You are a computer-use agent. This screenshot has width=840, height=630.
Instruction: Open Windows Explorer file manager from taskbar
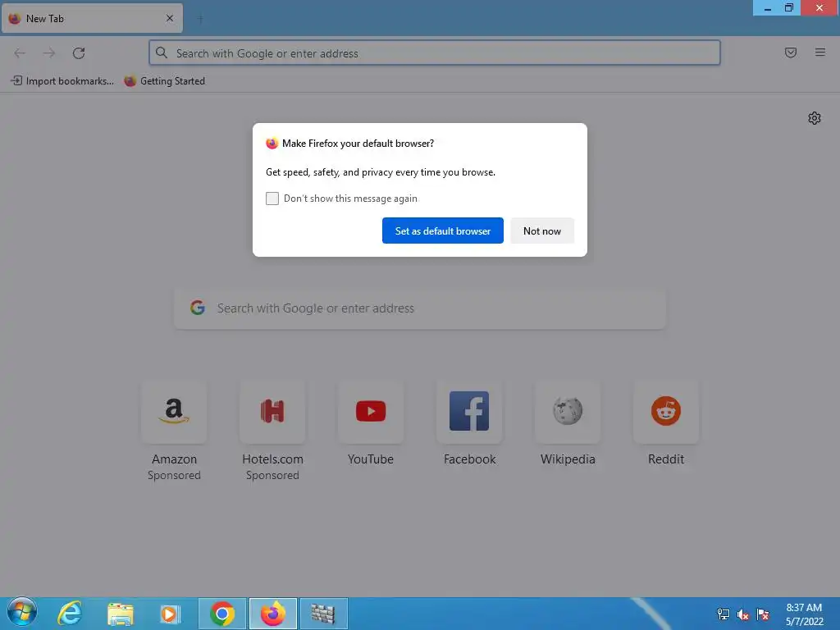coord(120,614)
